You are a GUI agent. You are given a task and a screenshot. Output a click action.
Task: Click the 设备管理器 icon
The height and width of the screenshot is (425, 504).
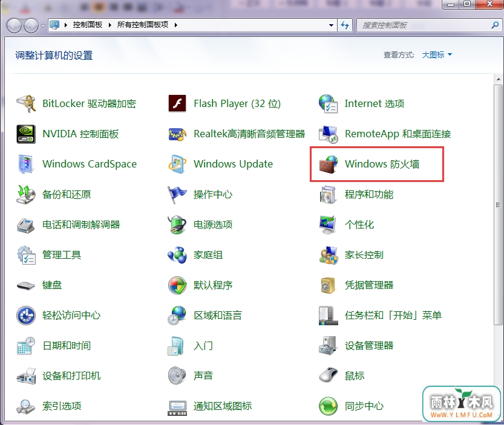pos(328,346)
